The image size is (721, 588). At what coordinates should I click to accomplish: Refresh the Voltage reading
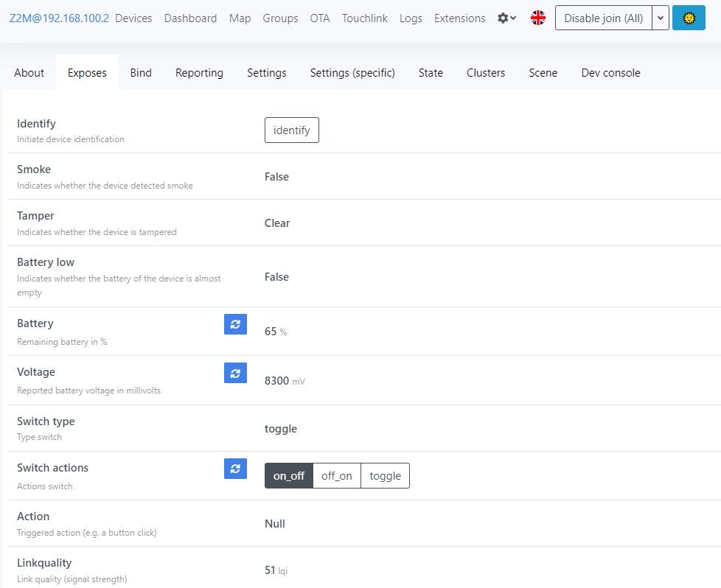[235, 373]
